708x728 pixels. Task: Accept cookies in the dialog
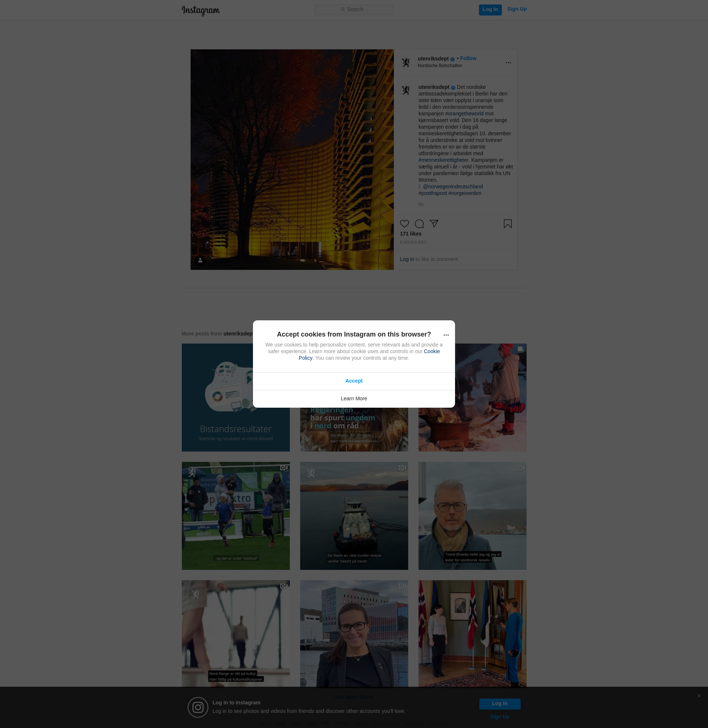(x=354, y=381)
